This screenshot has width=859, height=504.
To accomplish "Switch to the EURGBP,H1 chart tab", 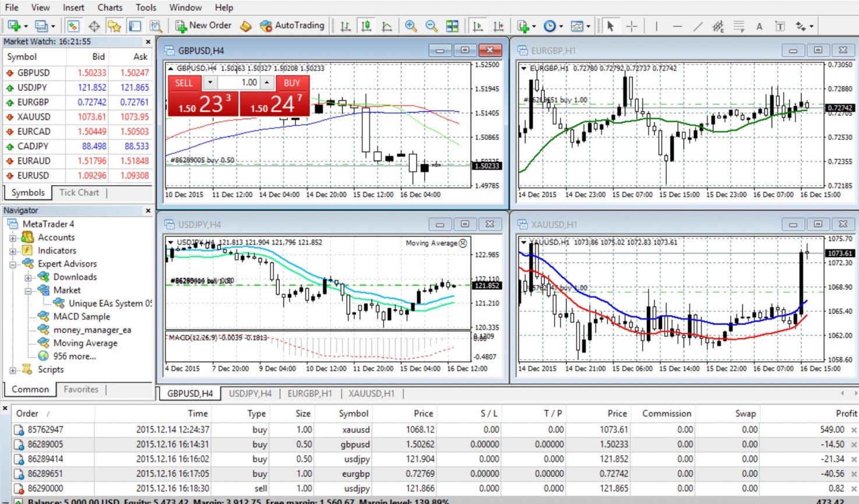I will [309, 394].
